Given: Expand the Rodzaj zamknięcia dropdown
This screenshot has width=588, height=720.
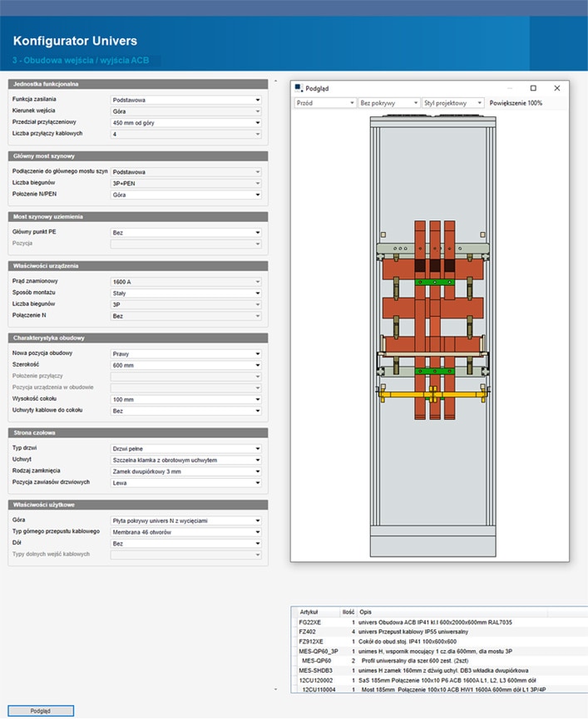Looking at the screenshot, I should [x=186, y=471].
